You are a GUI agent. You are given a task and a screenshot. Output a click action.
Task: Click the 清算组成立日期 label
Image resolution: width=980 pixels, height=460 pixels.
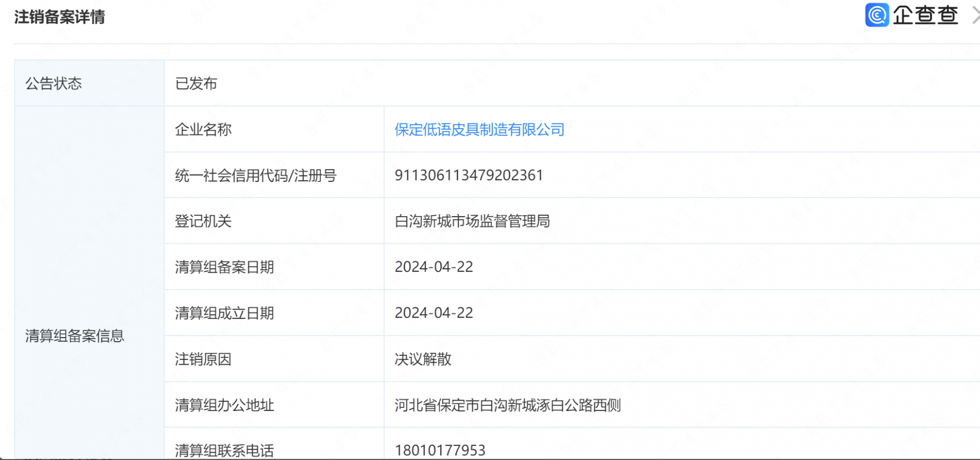click(x=225, y=313)
